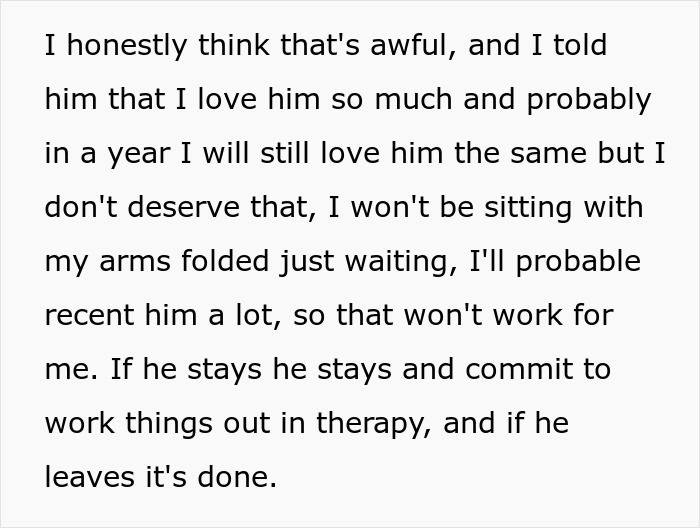The image size is (700, 528).
Task: Click the word "recent" starting the sixth line
Action: click(89, 316)
